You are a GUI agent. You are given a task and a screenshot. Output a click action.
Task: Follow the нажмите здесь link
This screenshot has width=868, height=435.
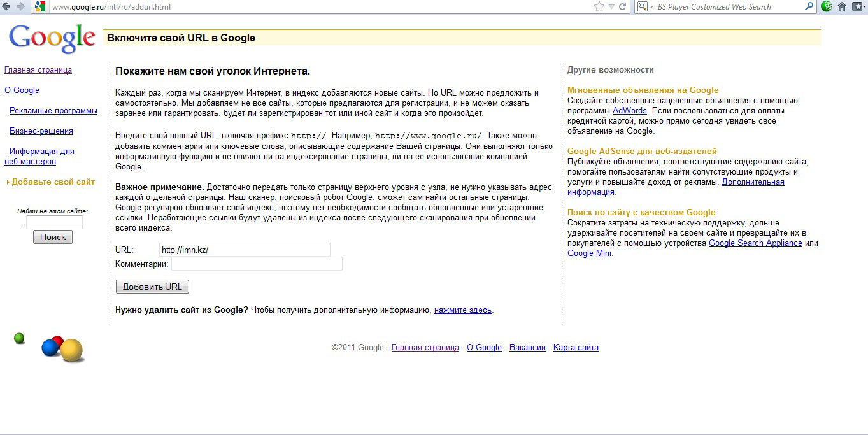coord(463,310)
